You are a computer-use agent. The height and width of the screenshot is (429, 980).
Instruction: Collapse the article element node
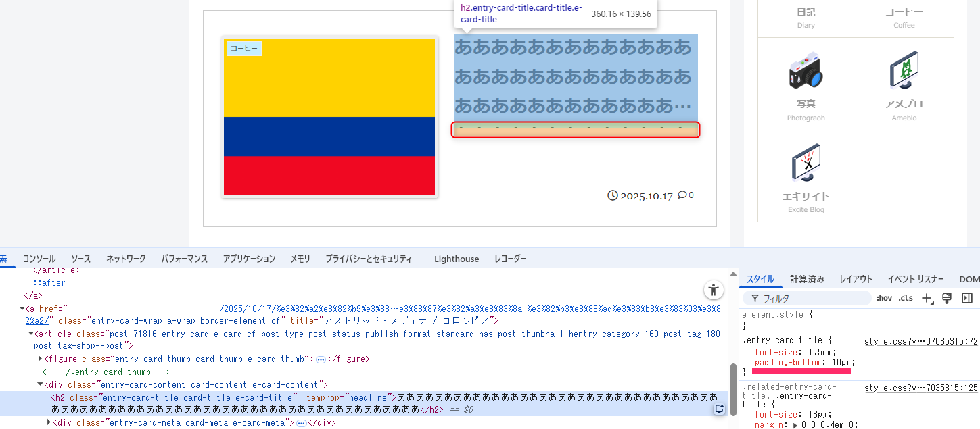pos(31,334)
